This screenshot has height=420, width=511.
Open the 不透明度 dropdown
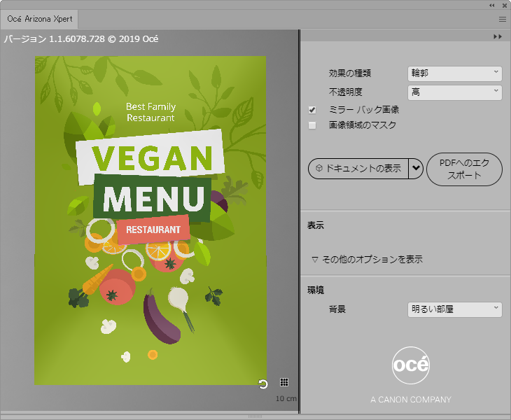(454, 92)
